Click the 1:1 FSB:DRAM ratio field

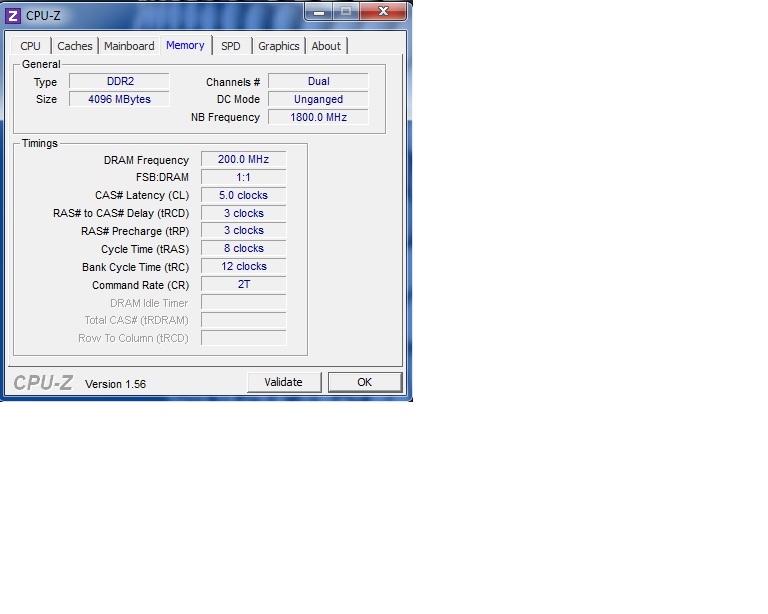coord(243,177)
